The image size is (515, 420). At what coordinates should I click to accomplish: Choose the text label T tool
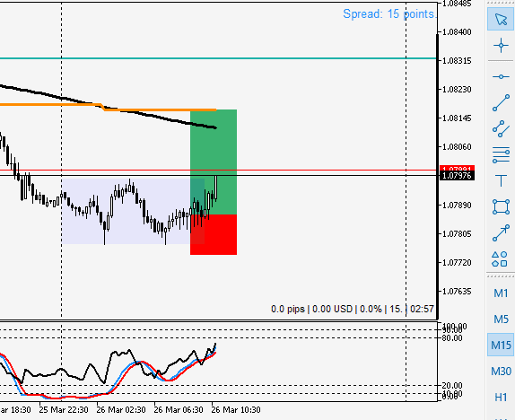pyautogui.click(x=501, y=180)
